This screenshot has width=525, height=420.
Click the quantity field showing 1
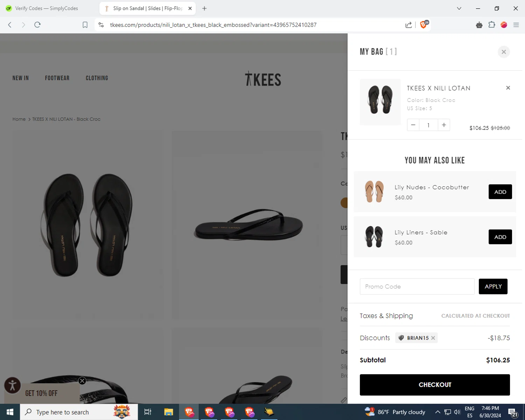click(428, 125)
